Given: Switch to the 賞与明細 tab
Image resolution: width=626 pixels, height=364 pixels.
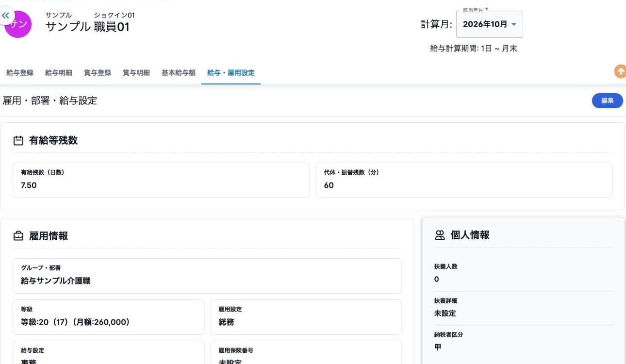Looking at the screenshot, I should (x=136, y=73).
